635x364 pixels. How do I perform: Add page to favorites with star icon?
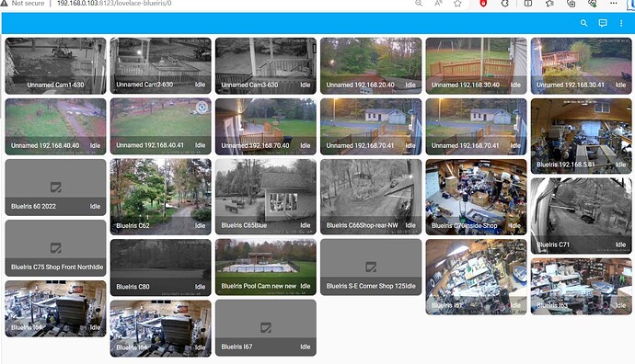[x=457, y=4]
